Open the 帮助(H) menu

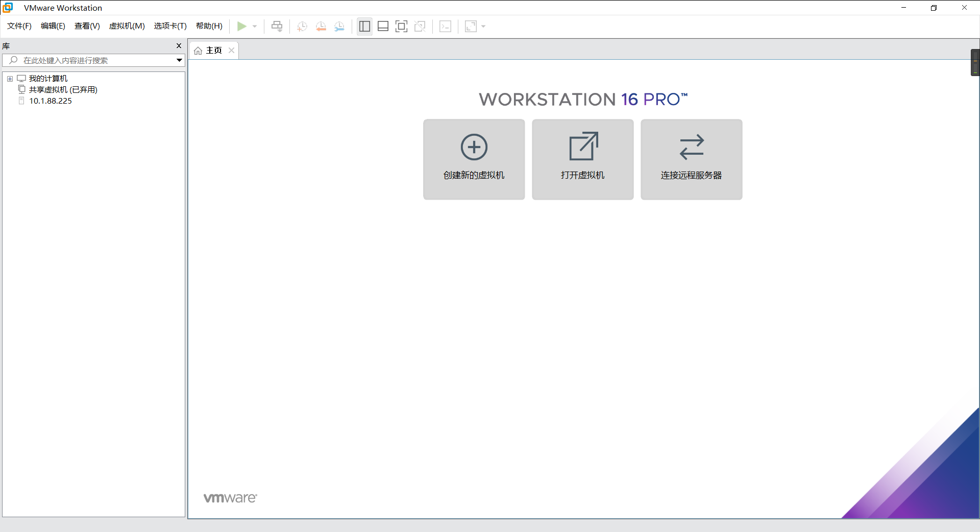click(x=209, y=26)
